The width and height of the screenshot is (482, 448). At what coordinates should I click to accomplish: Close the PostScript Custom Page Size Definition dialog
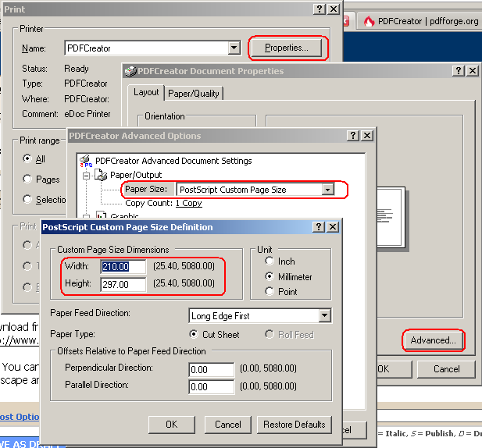tap(333, 227)
